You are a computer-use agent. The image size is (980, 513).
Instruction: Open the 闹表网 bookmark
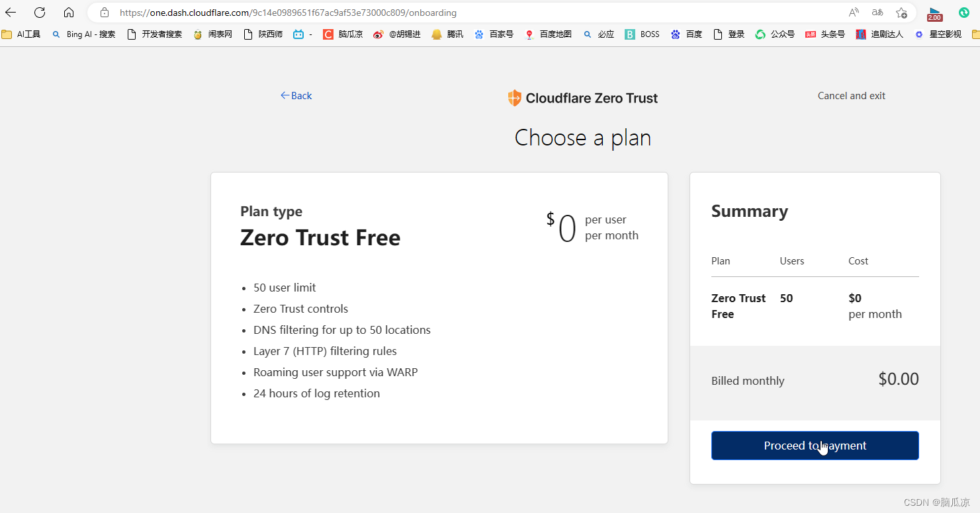tap(212, 34)
